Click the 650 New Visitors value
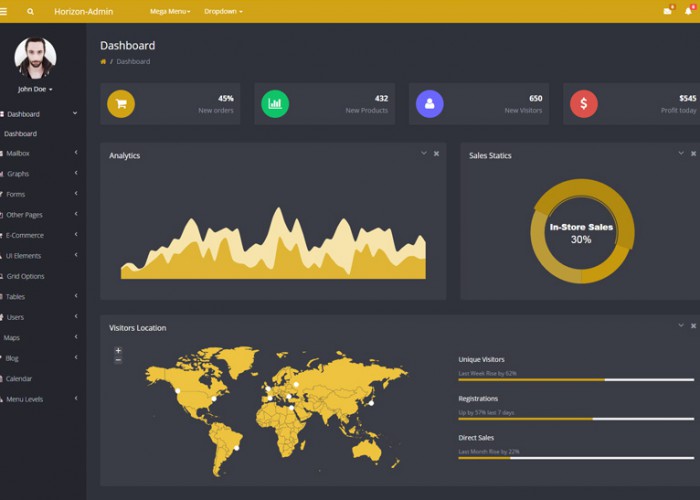Viewport: 700px width, 500px height. tap(536, 99)
